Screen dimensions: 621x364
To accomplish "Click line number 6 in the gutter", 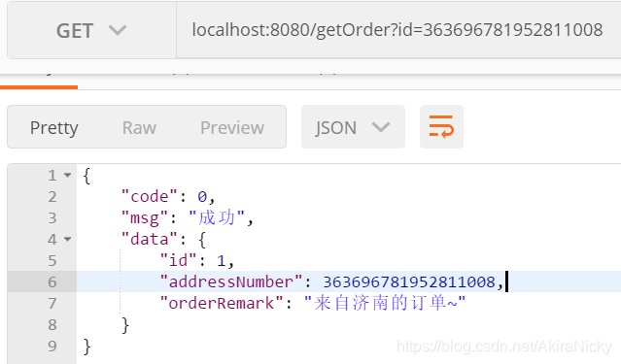I will pyautogui.click(x=52, y=282).
